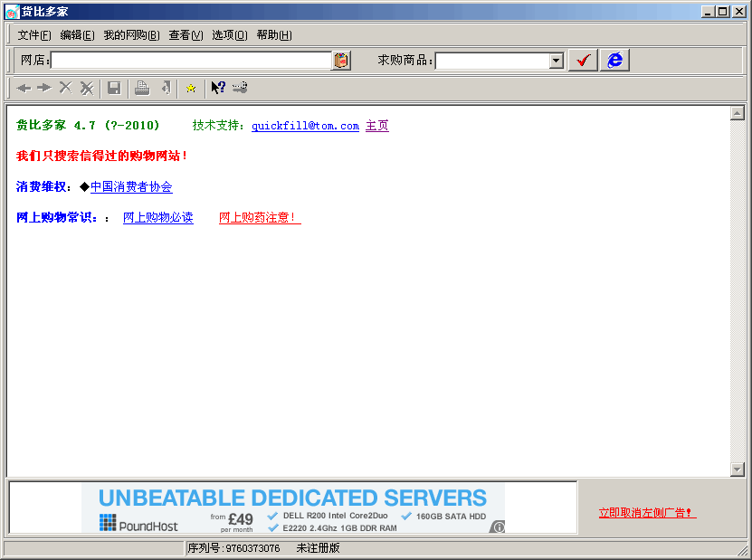The width and height of the screenshot is (752, 560).
Task: Click the Stop All (double X) icon
Action: point(85,88)
